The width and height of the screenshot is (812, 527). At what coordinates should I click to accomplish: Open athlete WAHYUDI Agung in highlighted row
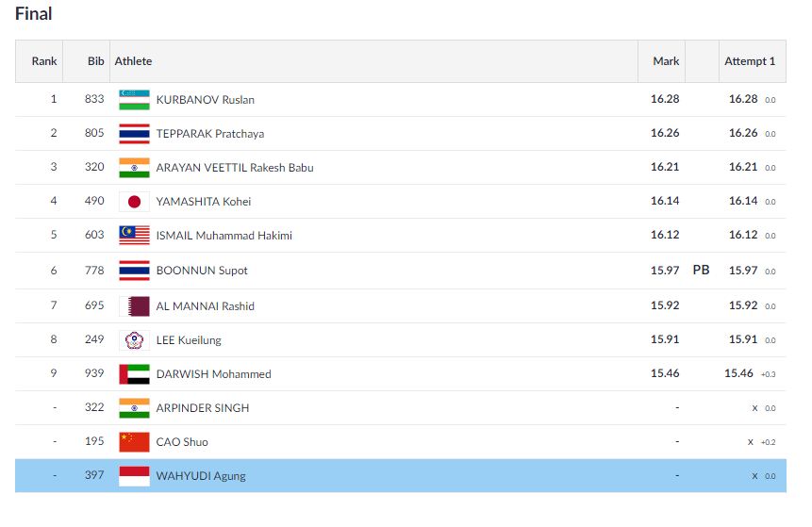(x=201, y=476)
